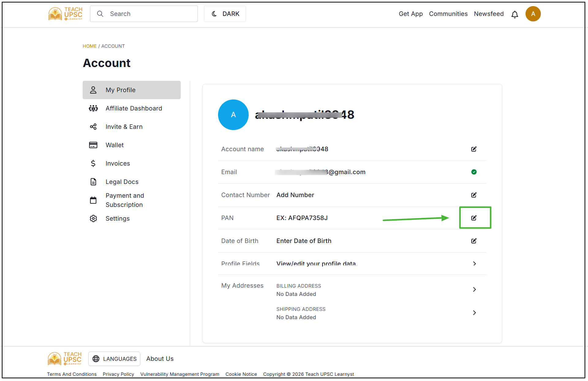This screenshot has height=381, width=588.
Task: Click the Wallet card icon
Action: tap(93, 145)
